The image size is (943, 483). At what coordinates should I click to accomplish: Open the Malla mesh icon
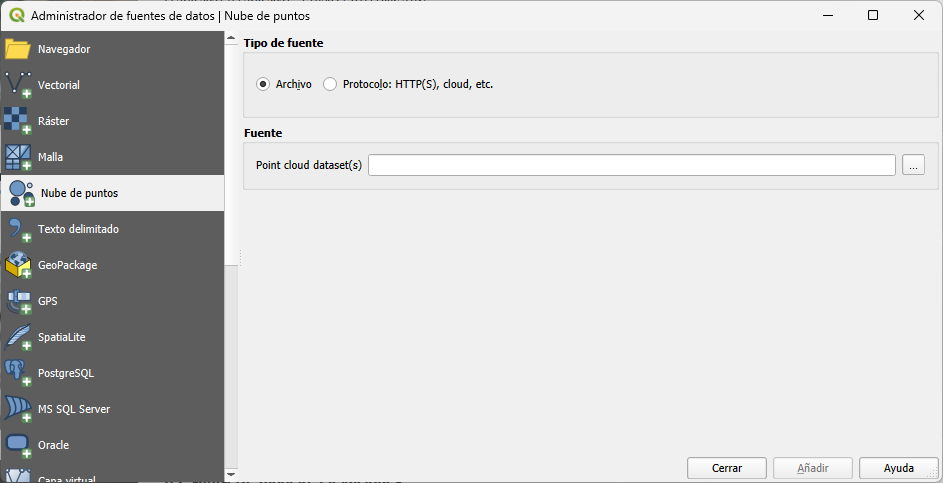click(18, 157)
